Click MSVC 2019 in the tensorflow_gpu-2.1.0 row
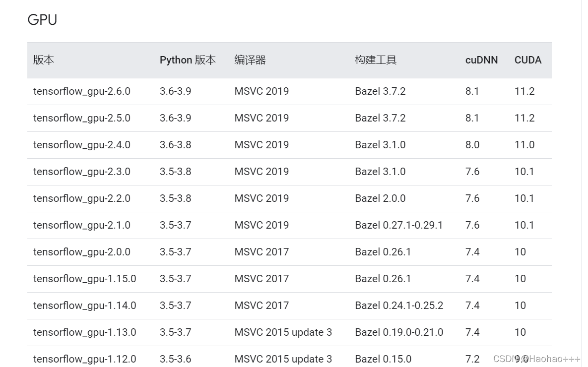The width and height of the screenshot is (588, 367). coord(262,225)
